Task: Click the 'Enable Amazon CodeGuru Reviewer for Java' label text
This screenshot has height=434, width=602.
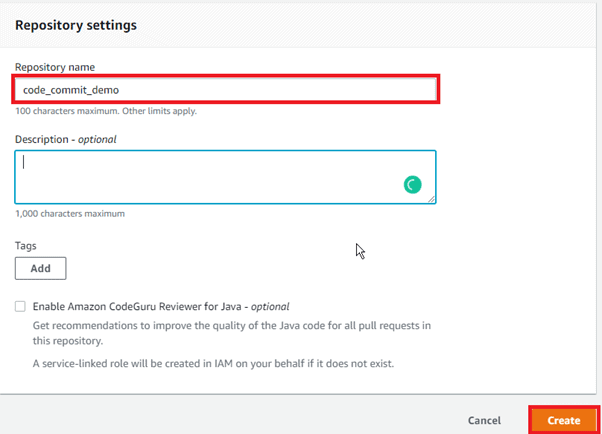Action: tap(160, 307)
